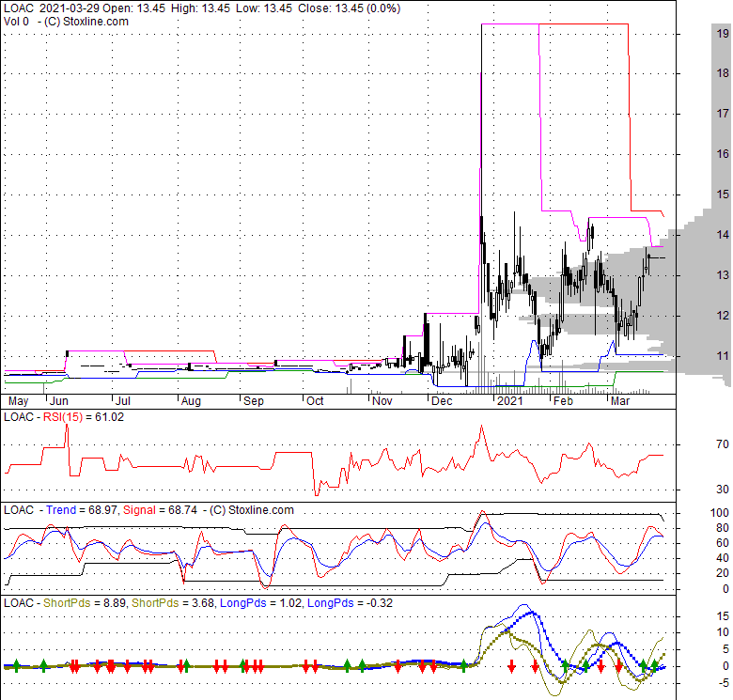Viewport: 733px width, 700px height.
Task: Click 'Vol 0' volume readout
Action: point(16,22)
